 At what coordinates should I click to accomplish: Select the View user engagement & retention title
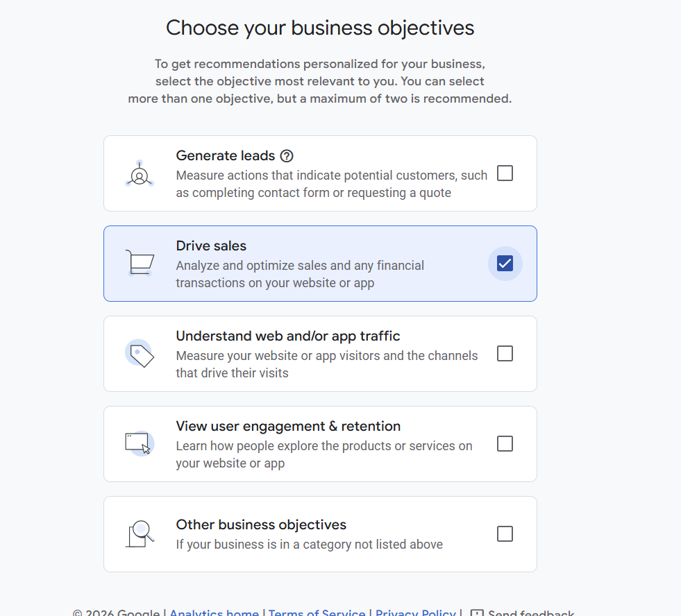tap(288, 427)
